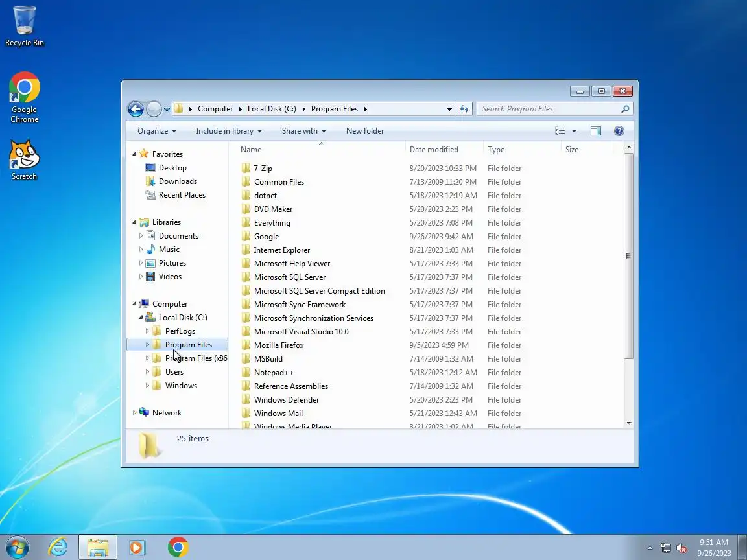This screenshot has width=747, height=560.
Task: Click New folder button
Action: coord(365,131)
